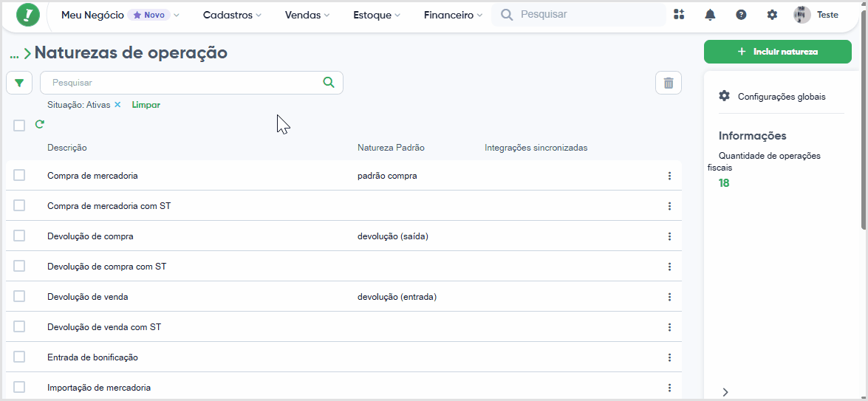Click the Limpar filters link

[146, 105]
